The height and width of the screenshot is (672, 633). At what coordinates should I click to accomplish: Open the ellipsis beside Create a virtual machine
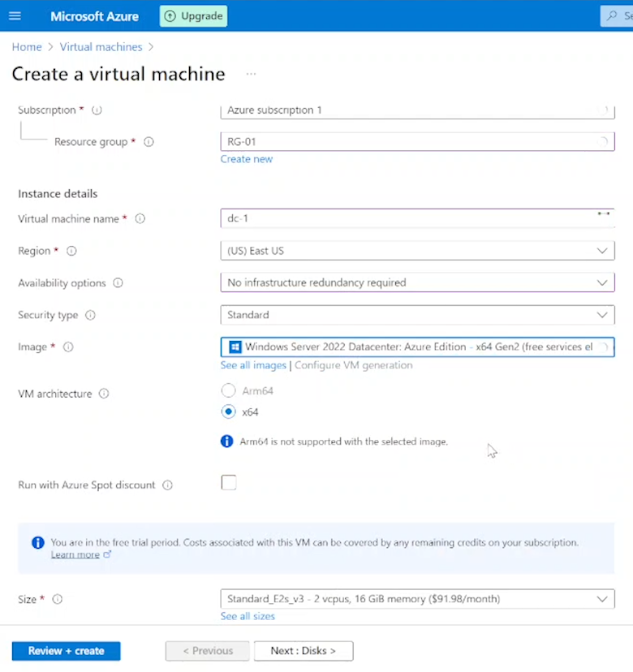point(251,74)
